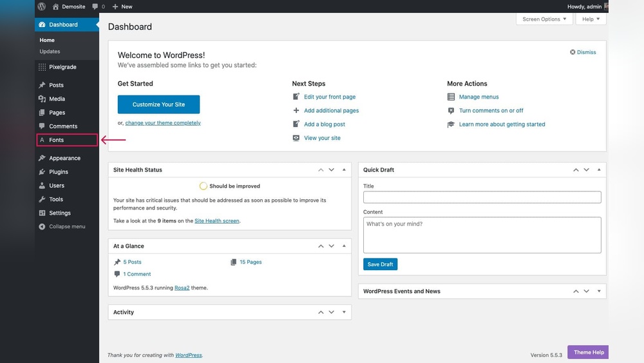This screenshot has height=363, width=644.
Task: Click the Settings sliders icon
Action: click(42, 213)
